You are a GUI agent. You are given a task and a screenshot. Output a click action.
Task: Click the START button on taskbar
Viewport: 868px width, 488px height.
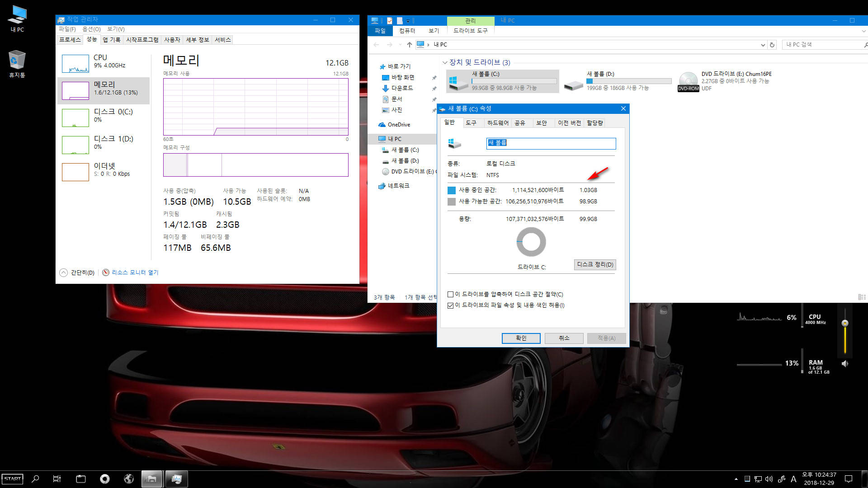click(x=12, y=479)
